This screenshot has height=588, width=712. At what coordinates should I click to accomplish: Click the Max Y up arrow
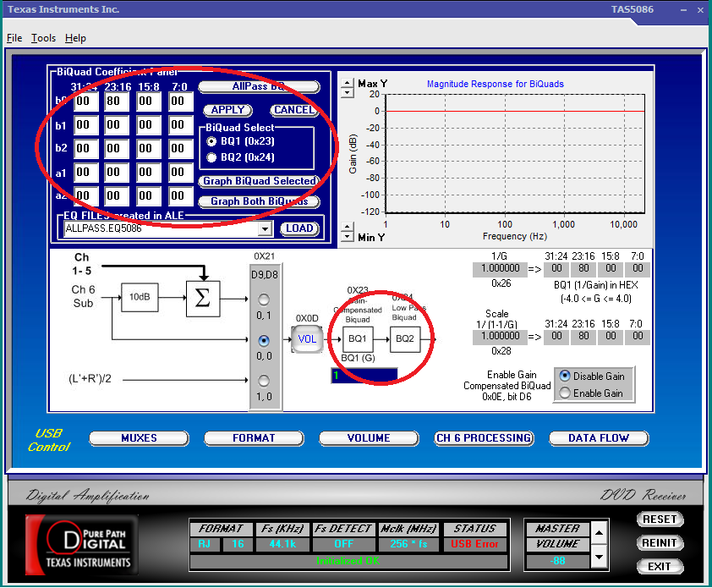click(x=347, y=80)
